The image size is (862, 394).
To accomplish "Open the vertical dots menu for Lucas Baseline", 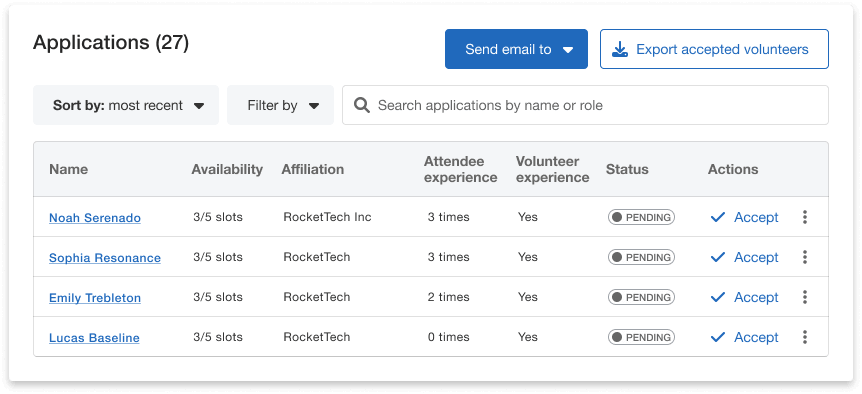I will 804,337.
